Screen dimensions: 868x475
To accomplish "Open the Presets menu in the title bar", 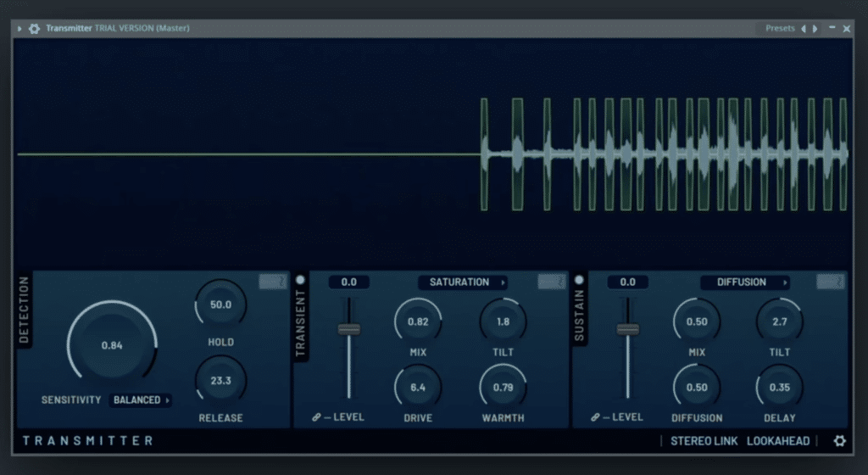I will point(780,28).
